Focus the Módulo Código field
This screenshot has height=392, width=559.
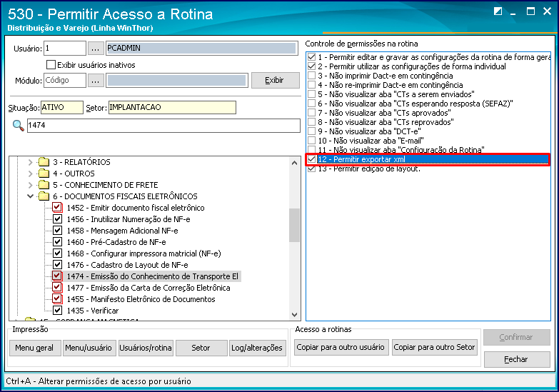click(65, 80)
